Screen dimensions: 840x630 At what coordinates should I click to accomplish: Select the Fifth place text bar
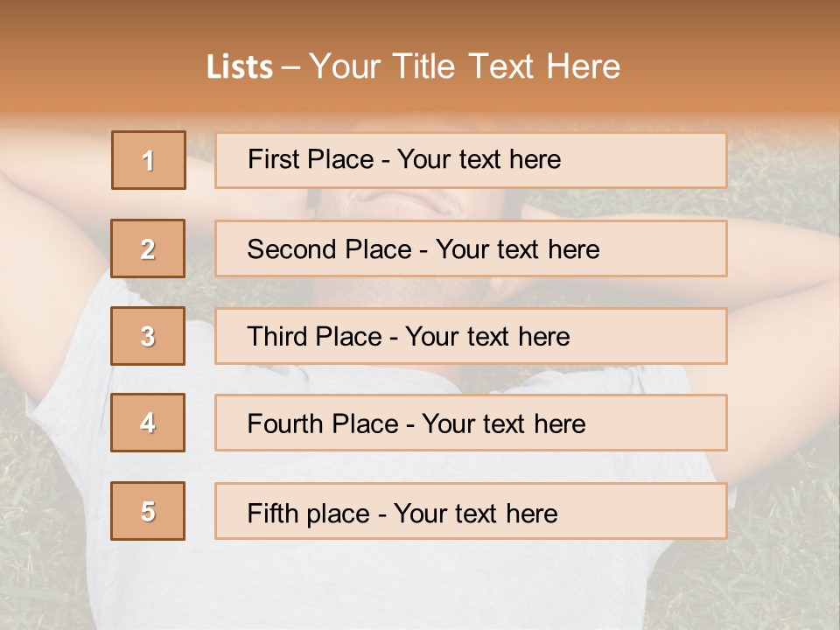(471, 511)
